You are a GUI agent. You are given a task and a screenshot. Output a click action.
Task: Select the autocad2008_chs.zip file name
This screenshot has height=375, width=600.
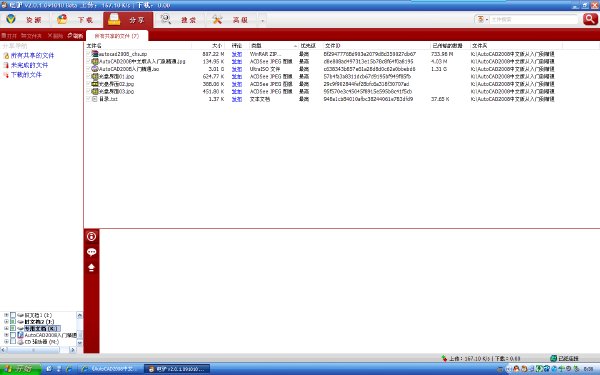coord(122,54)
